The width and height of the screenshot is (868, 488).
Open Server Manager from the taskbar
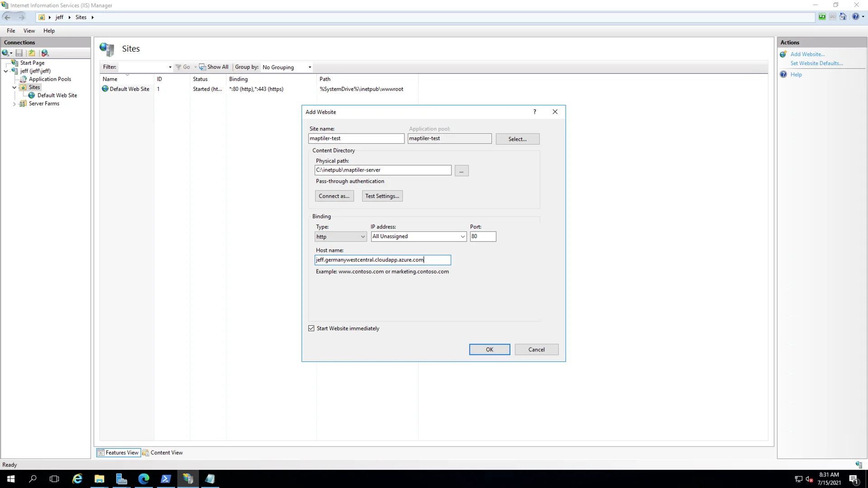[122, 479]
